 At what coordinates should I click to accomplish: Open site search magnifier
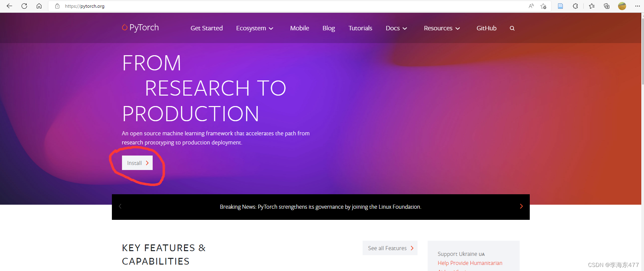pyautogui.click(x=512, y=28)
